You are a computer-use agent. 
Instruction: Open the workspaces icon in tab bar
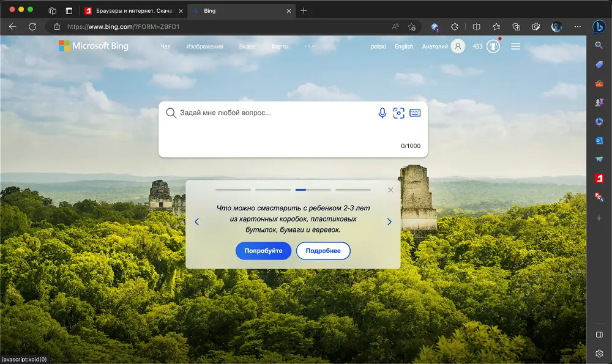pos(52,11)
